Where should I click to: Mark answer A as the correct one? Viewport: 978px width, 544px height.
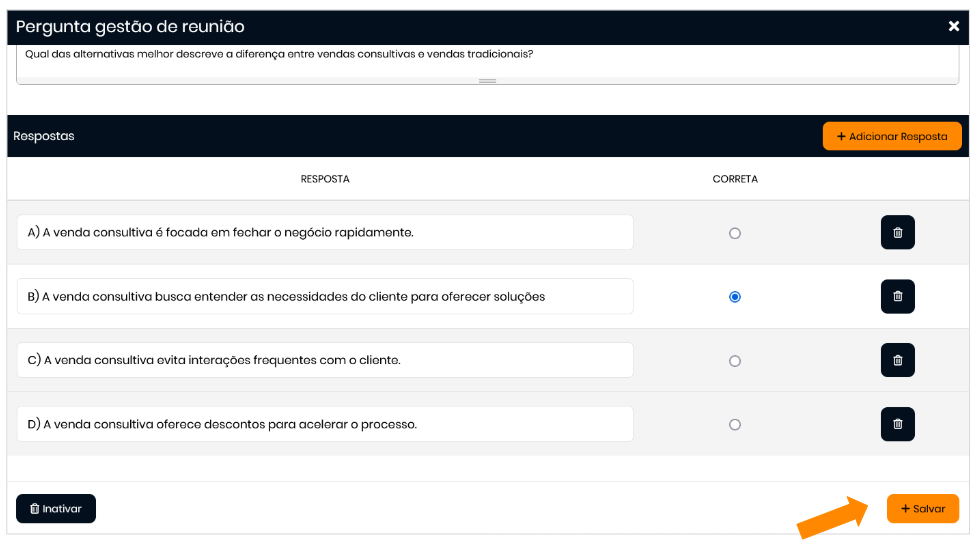pyautogui.click(x=735, y=233)
